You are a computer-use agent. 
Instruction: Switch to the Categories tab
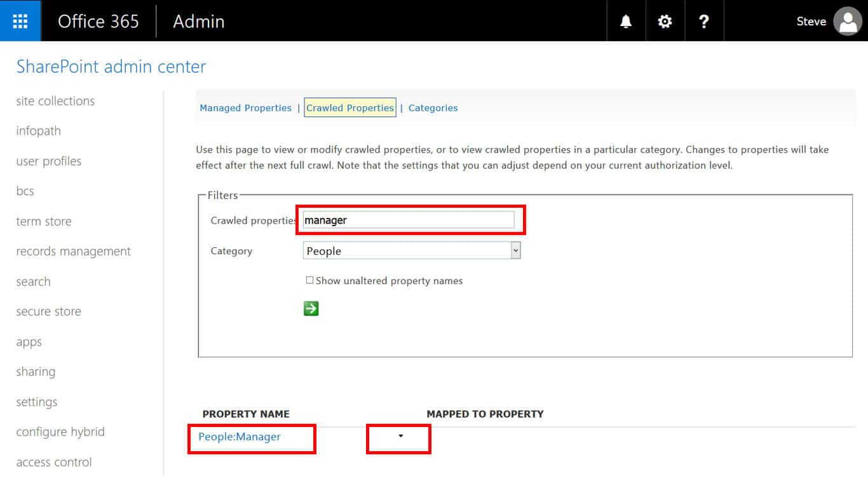point(433,108)
